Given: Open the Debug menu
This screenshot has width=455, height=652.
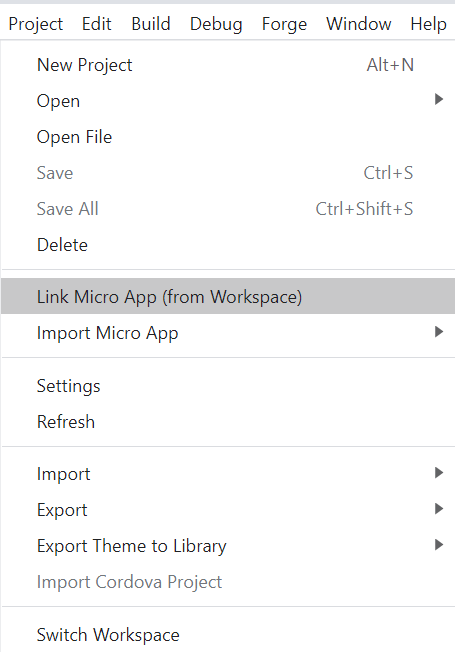Looking at the screenshot, I should [216, 24].
